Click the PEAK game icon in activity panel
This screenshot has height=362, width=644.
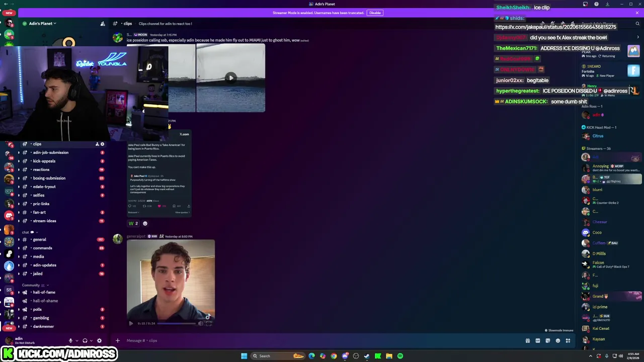[633, 51]
